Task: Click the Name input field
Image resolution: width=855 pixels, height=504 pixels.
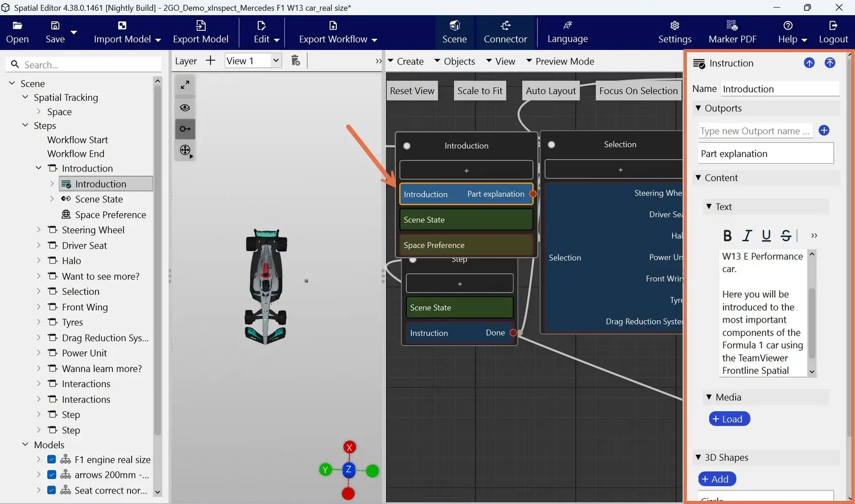Action: pyautogui.click(x=780, y=89)
